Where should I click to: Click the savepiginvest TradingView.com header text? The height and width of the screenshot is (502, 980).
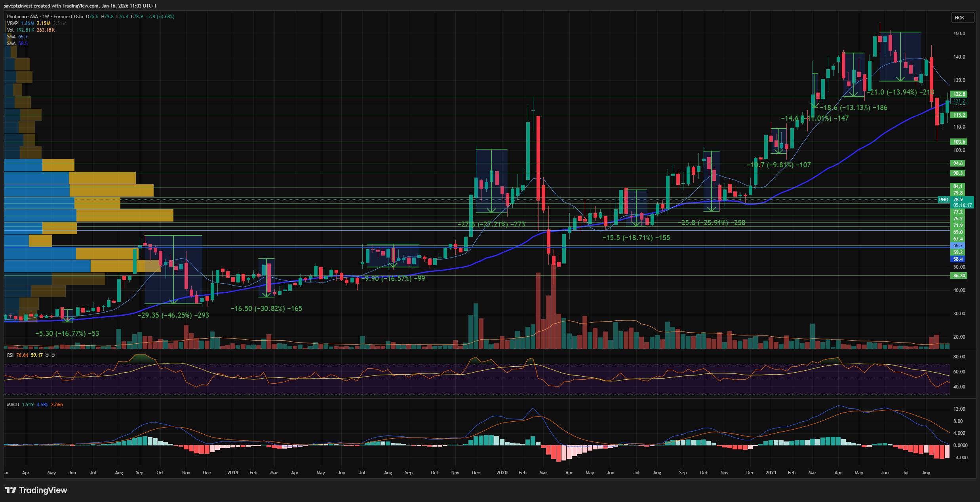coord(80,6)
